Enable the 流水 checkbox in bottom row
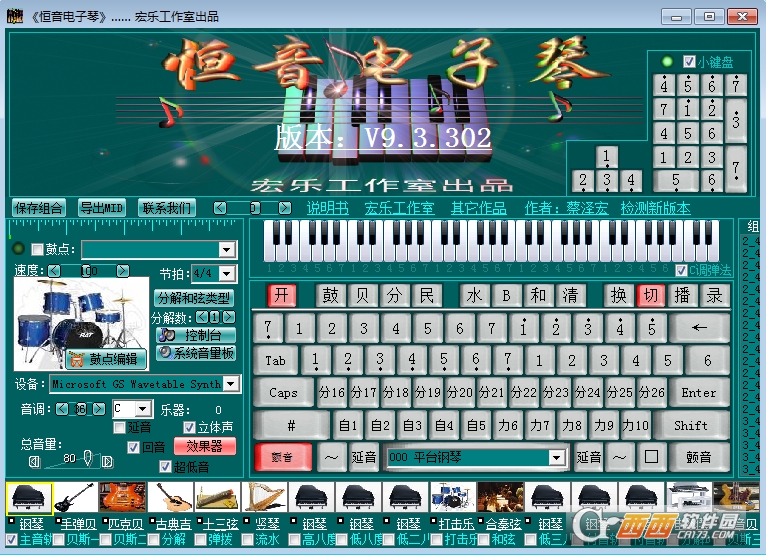Image resolution: width=766 pixels, height=555 pixels. [247, 539]
